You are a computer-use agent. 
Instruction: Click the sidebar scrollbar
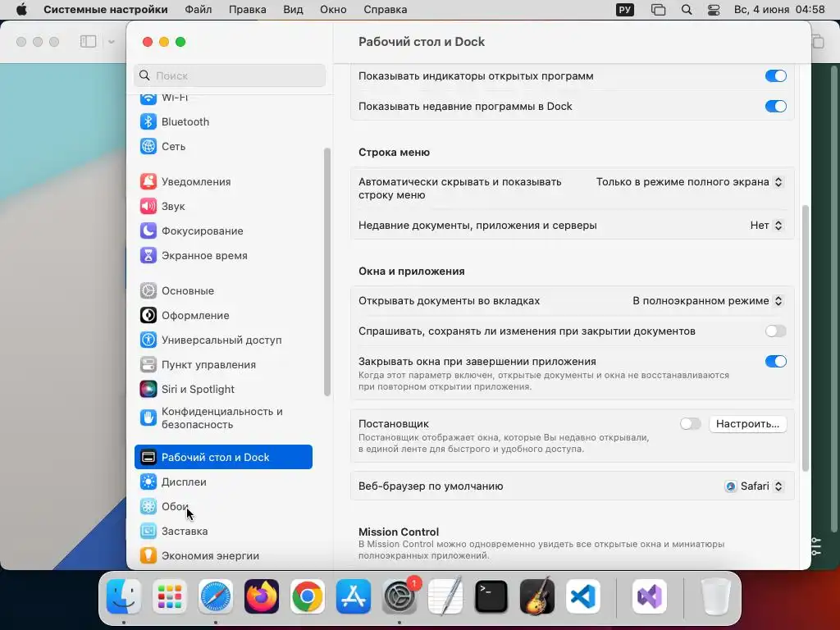point(326,272)
